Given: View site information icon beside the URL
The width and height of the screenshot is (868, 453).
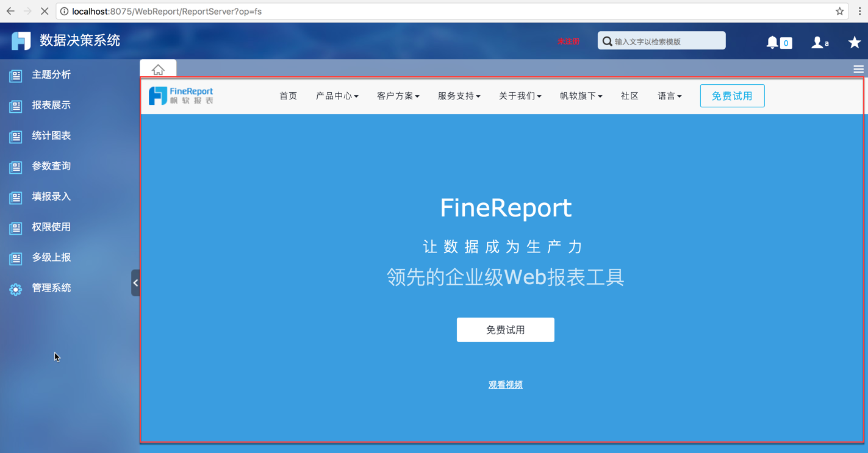Looking at the screenshot, I should coord(64,11).
